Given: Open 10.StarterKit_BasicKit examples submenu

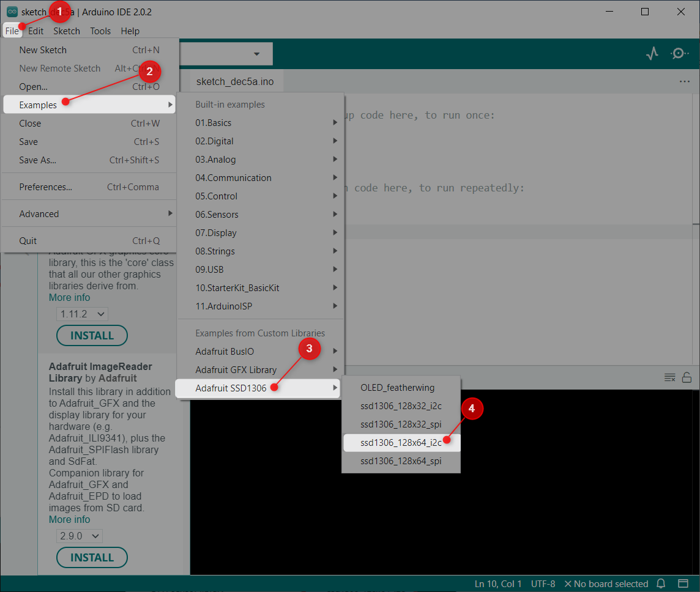Looking at the screenshot, I should 261,288.
